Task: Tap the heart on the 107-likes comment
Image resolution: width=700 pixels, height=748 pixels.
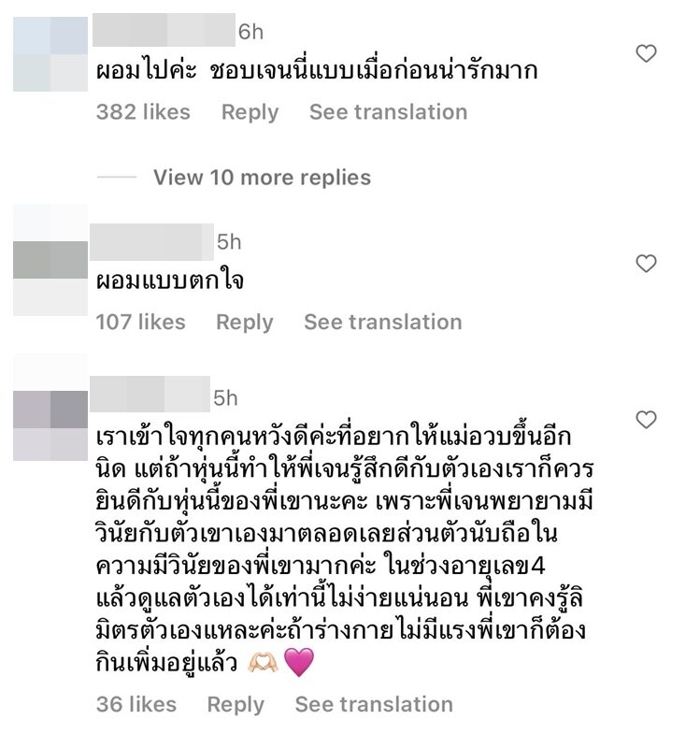Action: (x=646, y=264)
